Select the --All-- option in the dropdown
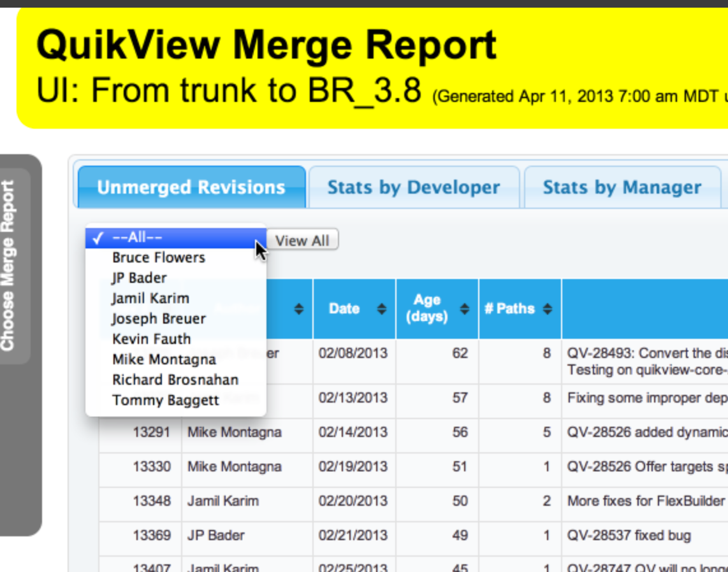The image size is (728, 572). click(x=176, y=238)
